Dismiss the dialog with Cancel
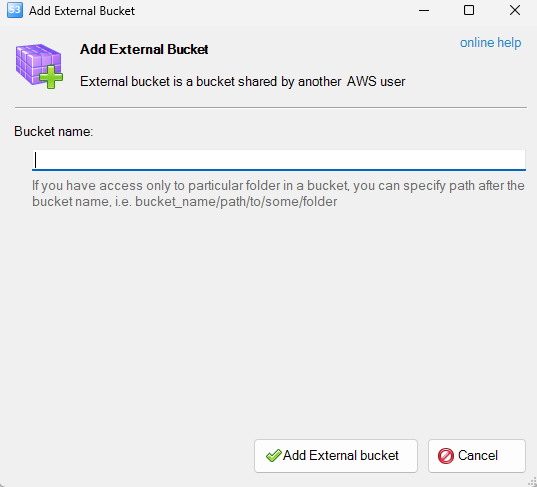Viewport: 537px width, 487px height. [476, 456]
